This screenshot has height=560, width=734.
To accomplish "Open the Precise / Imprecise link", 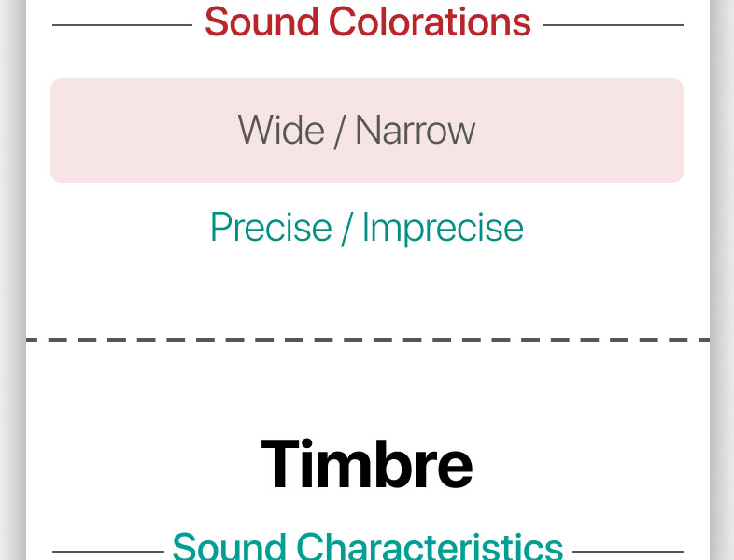I will [x=367, y=228].
